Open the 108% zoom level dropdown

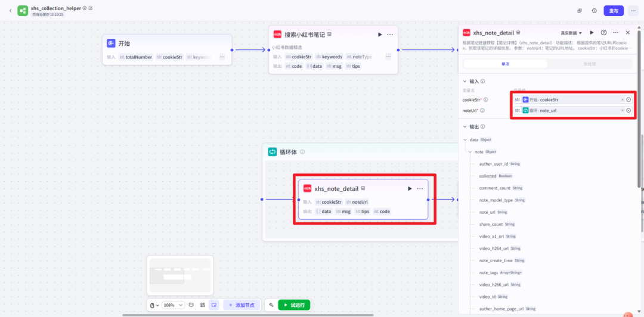(x=173, y=305)
